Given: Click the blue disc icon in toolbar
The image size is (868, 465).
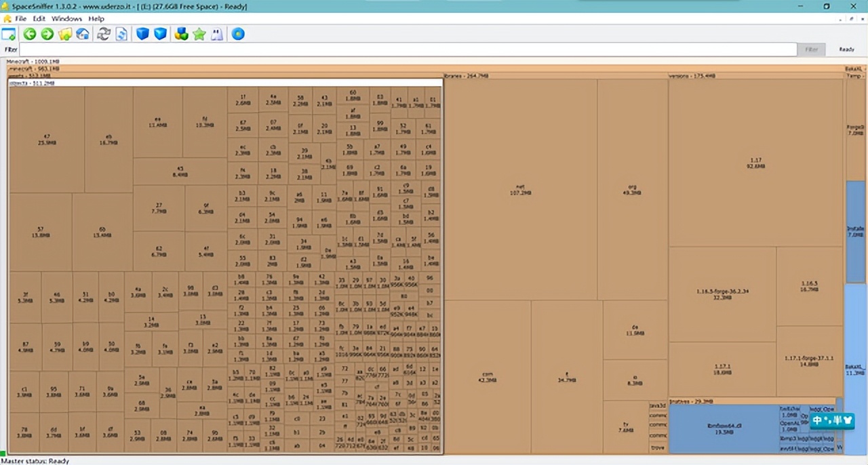Looking at the screenshot, I should click(238, 34).
